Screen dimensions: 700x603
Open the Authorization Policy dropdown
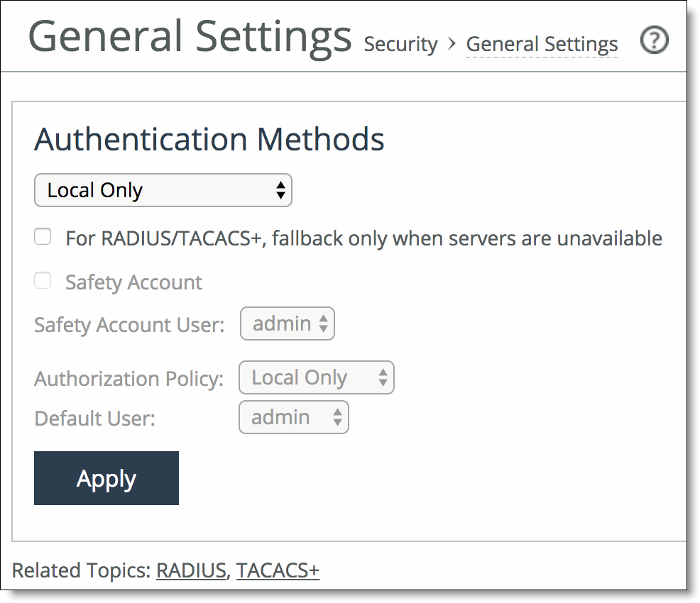coord(317,377)
